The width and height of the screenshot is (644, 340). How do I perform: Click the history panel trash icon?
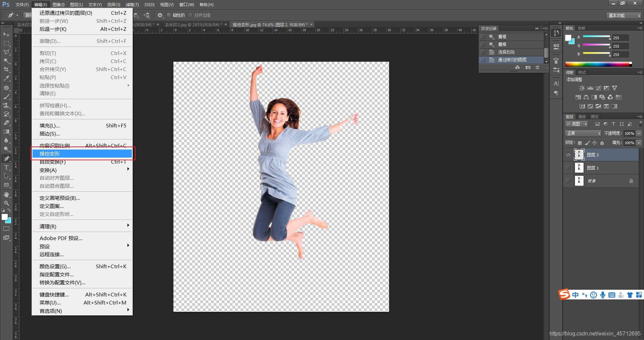tap(538, 67)
